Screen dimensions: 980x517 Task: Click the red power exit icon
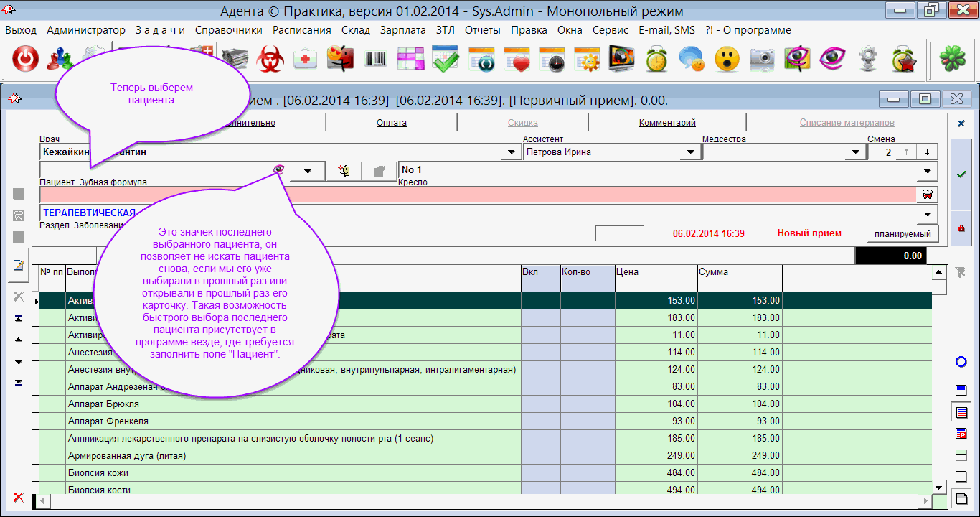coord(26,59)
